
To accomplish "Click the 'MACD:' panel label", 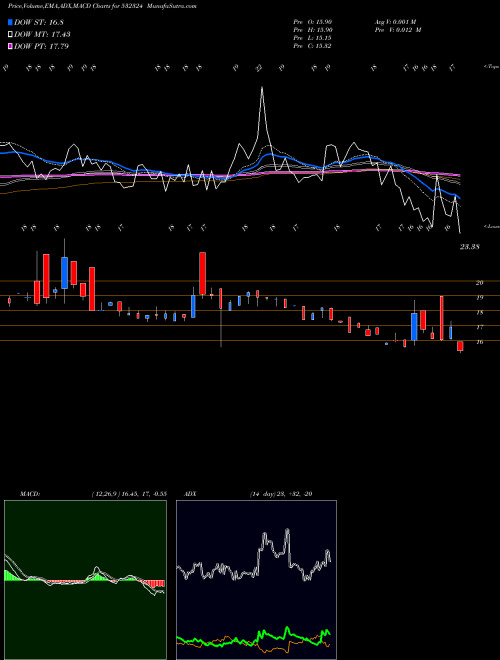I will [x=30, y=494].
